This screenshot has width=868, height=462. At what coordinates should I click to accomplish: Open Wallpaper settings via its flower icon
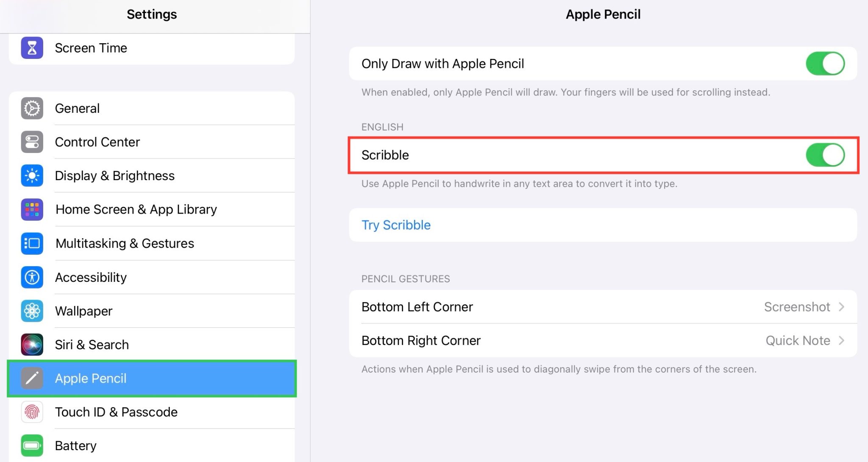(x=31, y=311)
